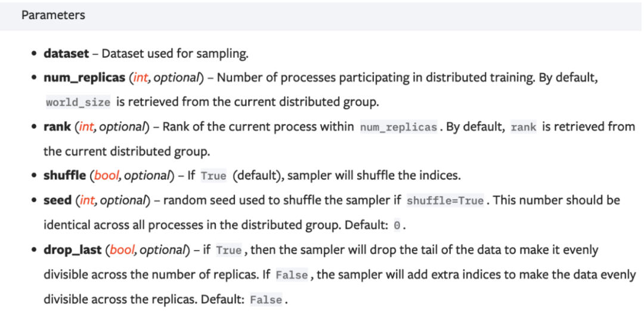644x318 pixels.
Task: Click the bold dataset parameter name
Action: pos(66,54)
